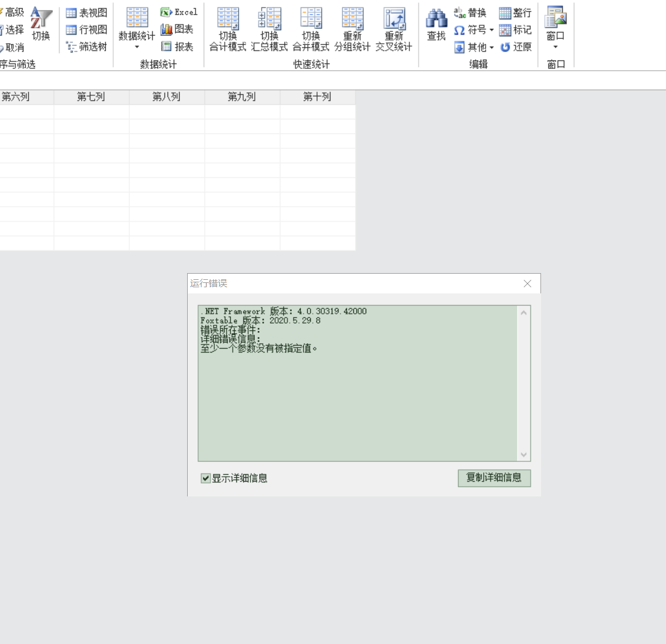Viewport: 666px width, 644px height.
Task: Open the 查找 binoculars tool
Action: pos(436,20)
